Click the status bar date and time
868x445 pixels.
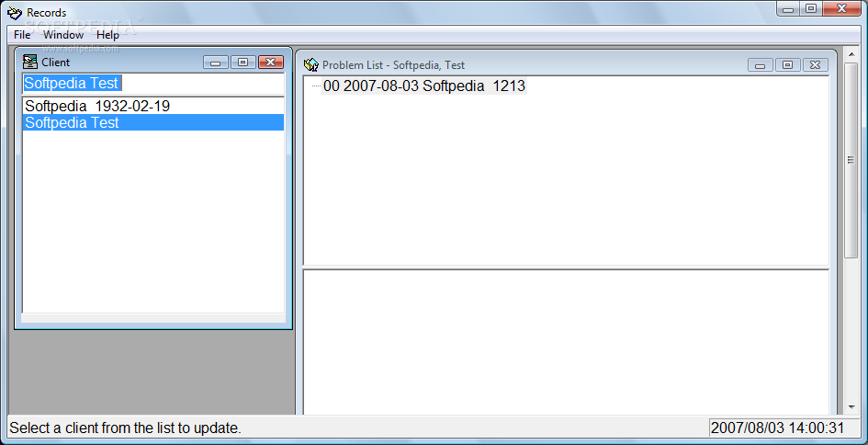[777, 428]
